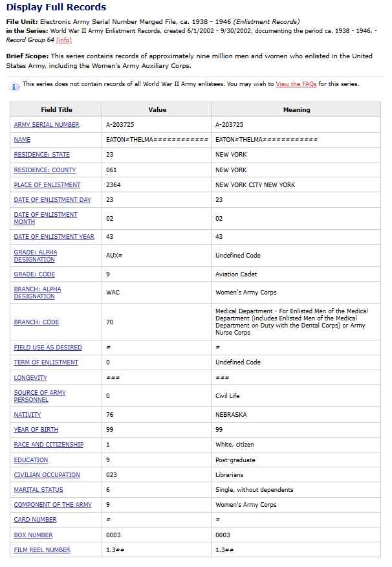This screenshot has height=567, width=392.
Task: Open the NATIVITY field link
Action: point(27,415)
